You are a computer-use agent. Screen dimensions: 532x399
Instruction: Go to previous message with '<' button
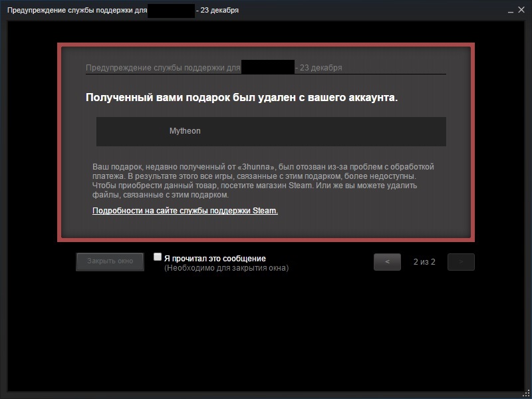pyautogui.click(x=387, y=262)
